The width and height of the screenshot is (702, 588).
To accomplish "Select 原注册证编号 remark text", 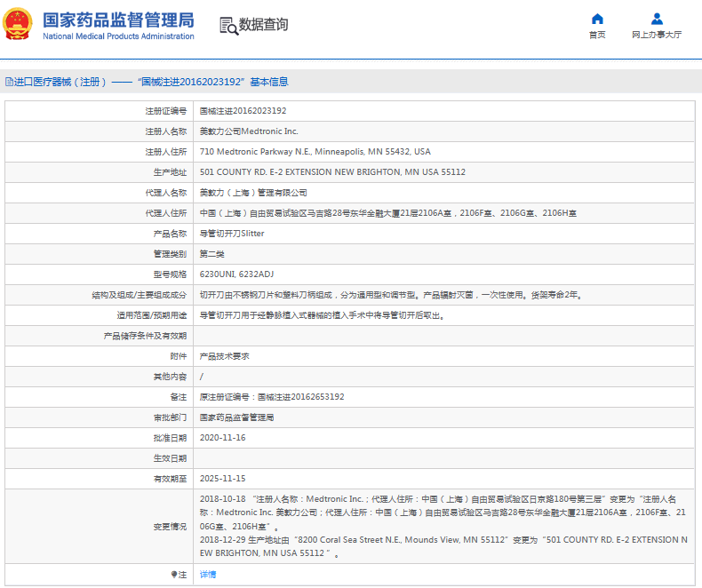I will click(272, 397).
